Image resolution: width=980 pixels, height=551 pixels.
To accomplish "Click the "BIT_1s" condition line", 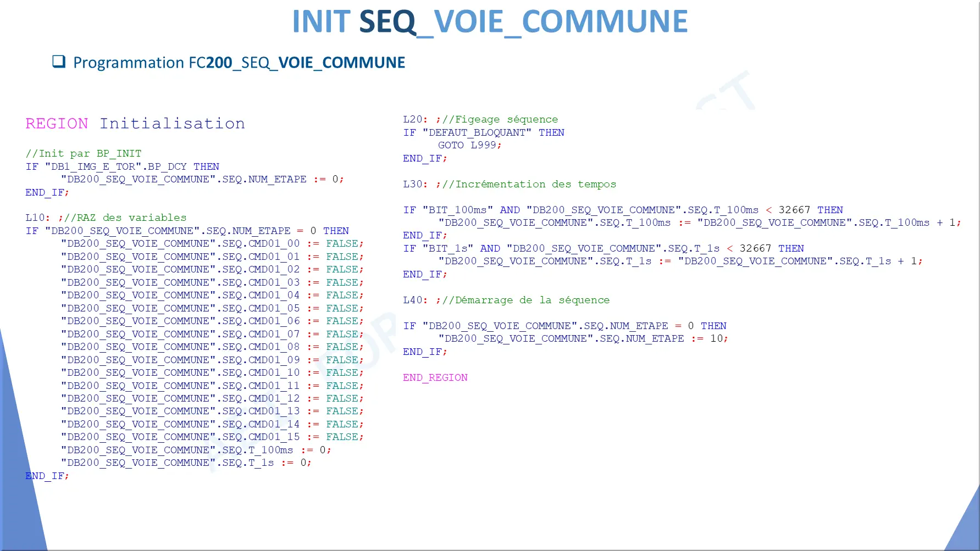I will 603,248.
